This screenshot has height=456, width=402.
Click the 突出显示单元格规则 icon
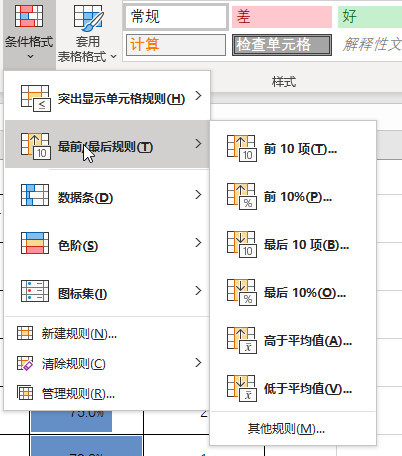click(36, 98)
